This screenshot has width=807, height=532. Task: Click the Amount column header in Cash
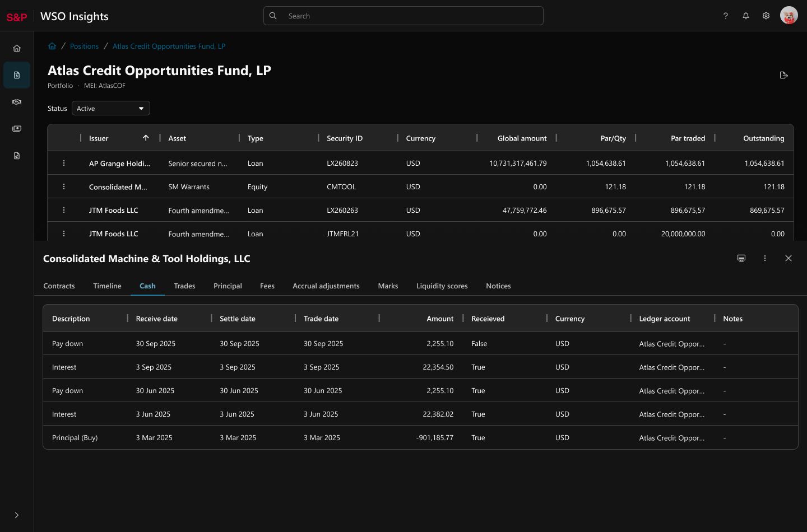click(440, 319)
